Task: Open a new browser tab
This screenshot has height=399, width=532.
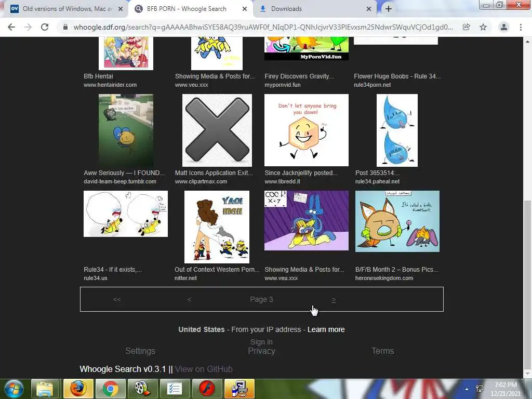Action: (389, 9)
